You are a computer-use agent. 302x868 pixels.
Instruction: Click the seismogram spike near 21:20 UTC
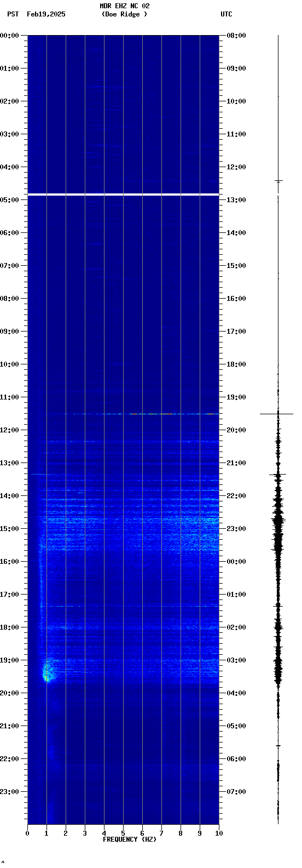point(278,475)
